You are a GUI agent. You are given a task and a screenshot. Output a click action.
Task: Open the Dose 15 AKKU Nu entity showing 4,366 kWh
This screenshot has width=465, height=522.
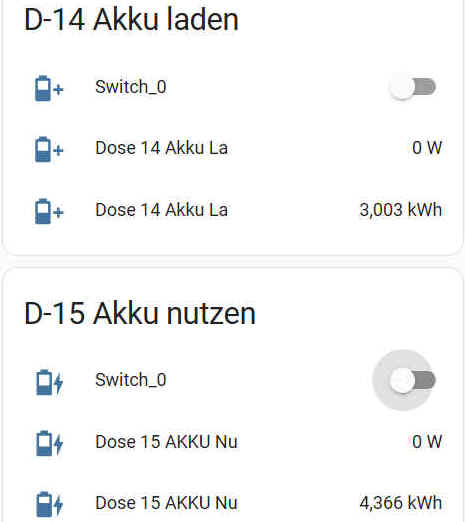click(x=166, y=503)
